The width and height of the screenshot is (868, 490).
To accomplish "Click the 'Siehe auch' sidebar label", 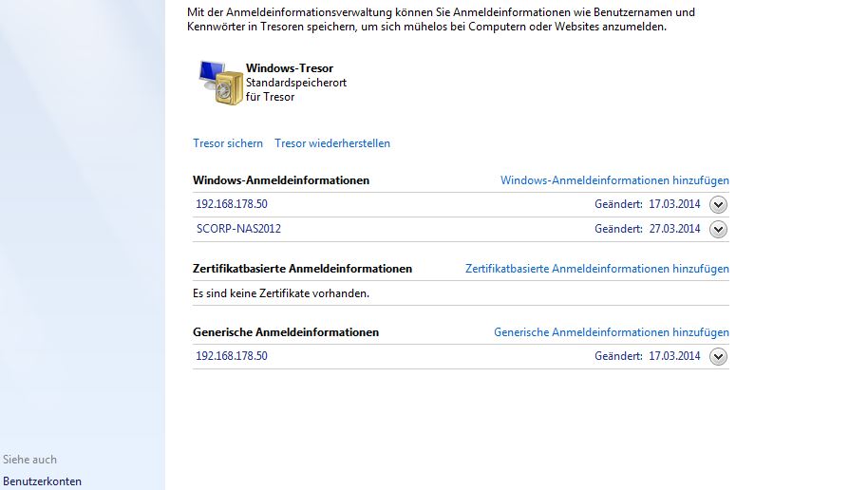I will 29,459.
